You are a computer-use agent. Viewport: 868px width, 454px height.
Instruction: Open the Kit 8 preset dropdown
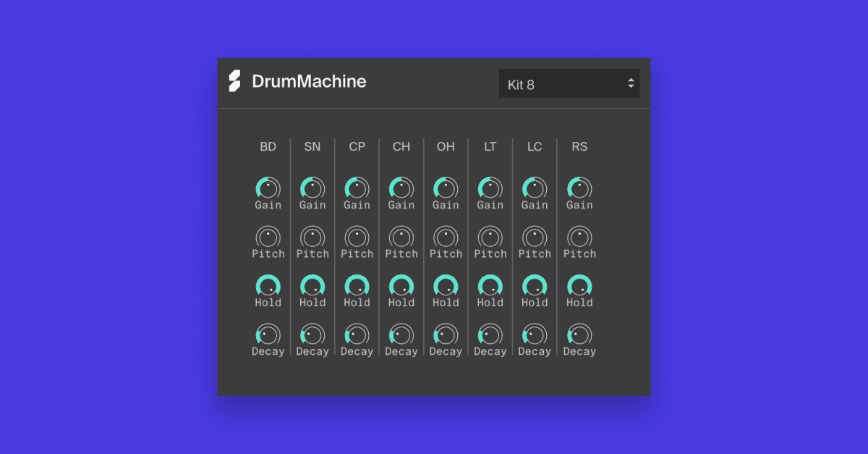(x=569, y=83)
